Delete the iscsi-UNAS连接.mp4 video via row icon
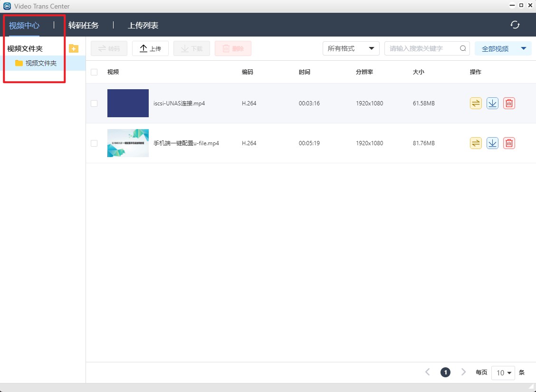 (509, 103)
